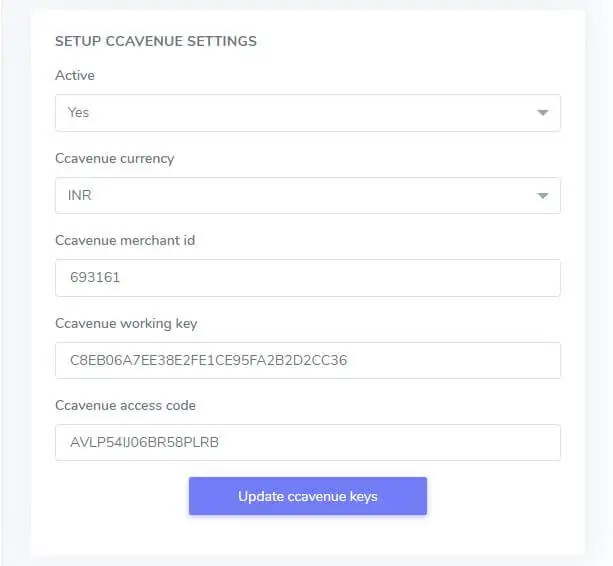
Task: Select the INR value in currency dropdown
Action: (80, 196)
